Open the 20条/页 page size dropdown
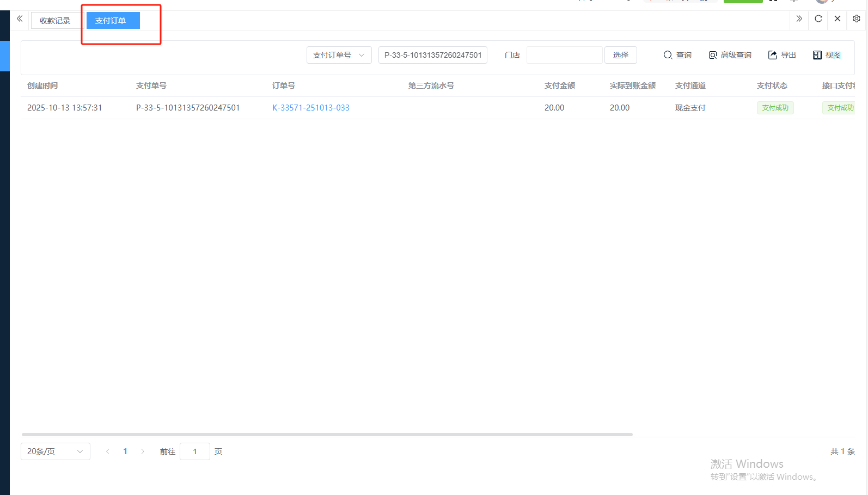 click(55, 451)
